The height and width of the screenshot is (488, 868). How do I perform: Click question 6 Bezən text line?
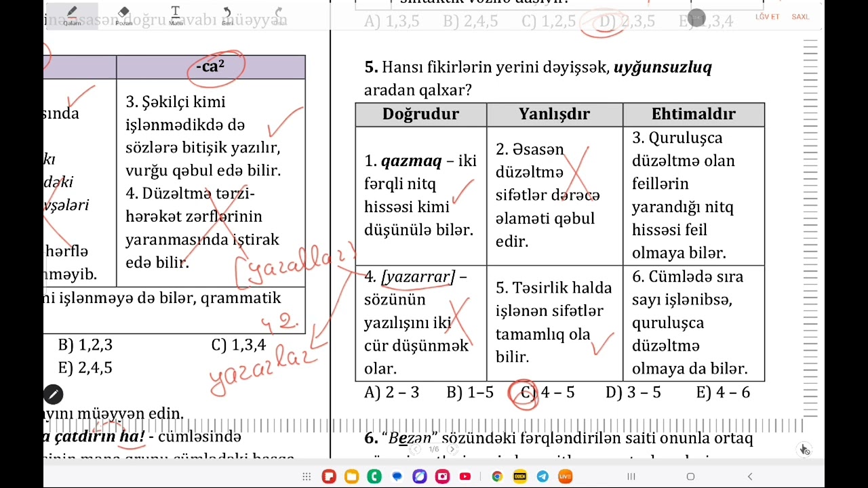tap(559, 439)
